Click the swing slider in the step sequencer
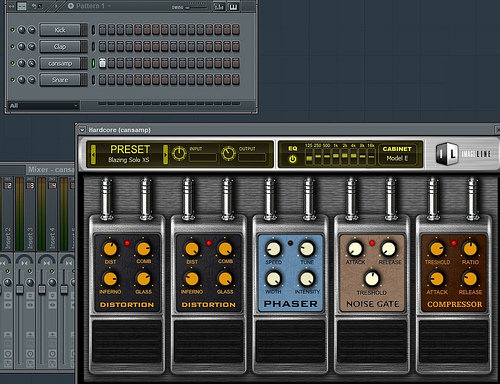The height and width of the screenshot is (384, 500). coord(197,7)
